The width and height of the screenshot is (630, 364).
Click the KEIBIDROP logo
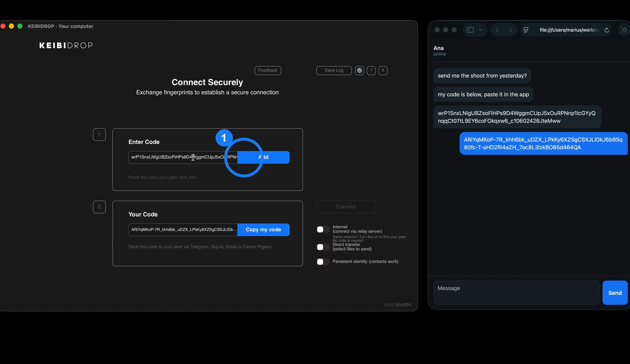coord(66,46)
